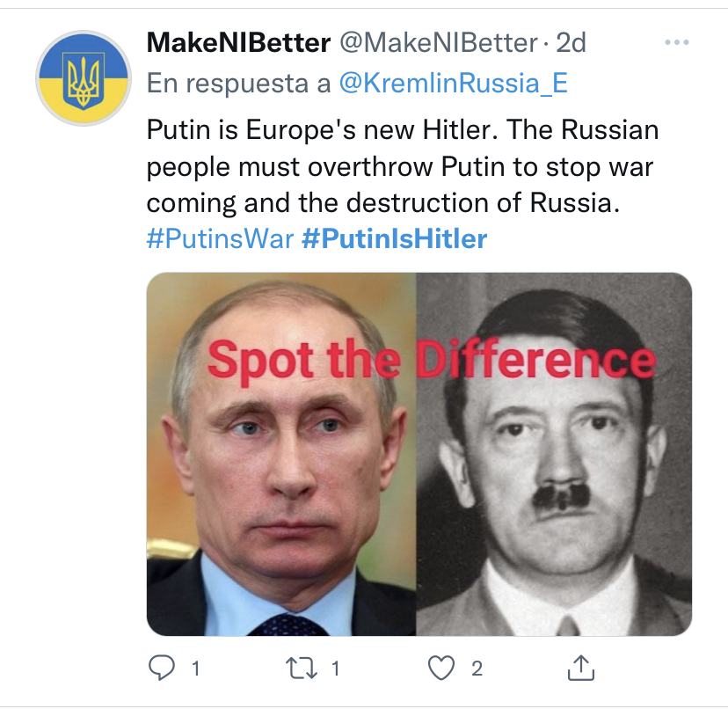This screenshot has height=709, width=728.
Task: Click the tweet body text to expand
Action: coord(402,167)
